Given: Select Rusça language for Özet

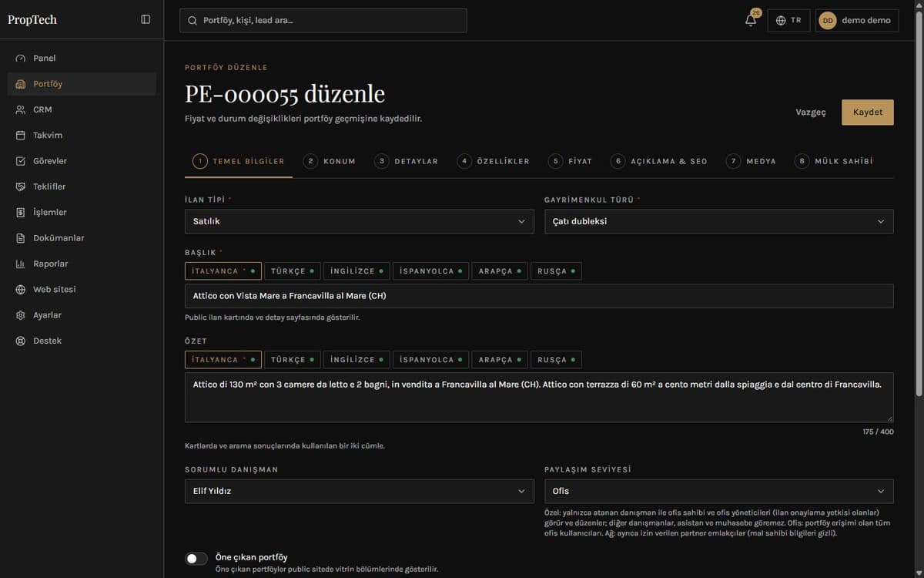Looking at the screenshot, I should [556, 360].
